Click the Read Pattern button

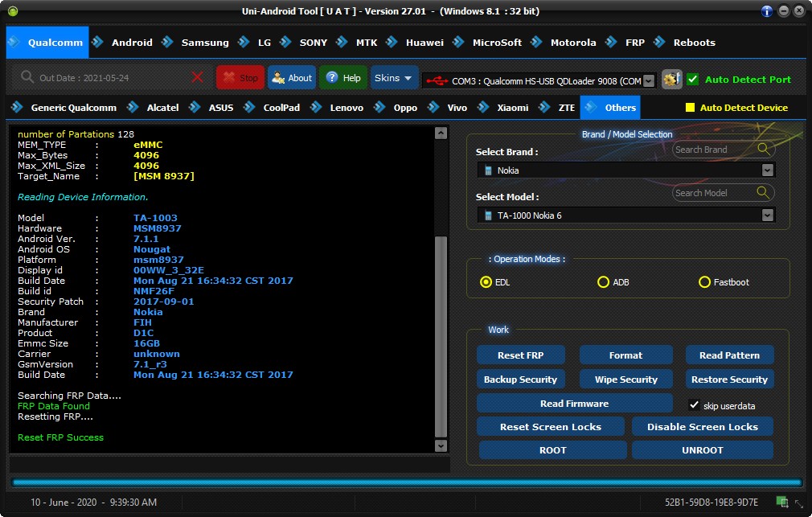(x=729, y=355)
